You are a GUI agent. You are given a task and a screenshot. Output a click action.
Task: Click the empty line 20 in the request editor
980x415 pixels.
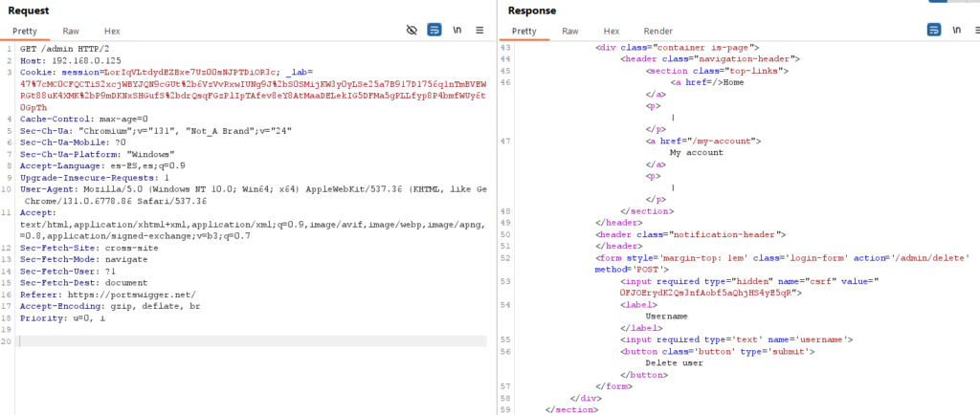pos(253,340)
